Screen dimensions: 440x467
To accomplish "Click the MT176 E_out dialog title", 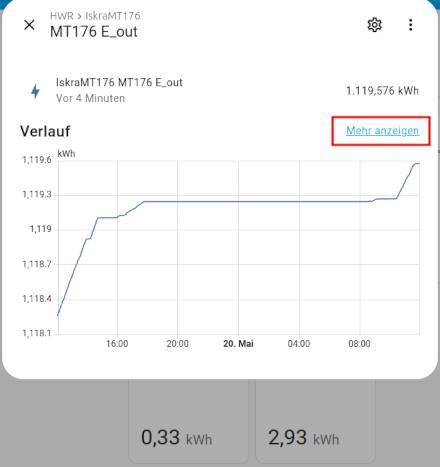I will click(x=94, y=32).
